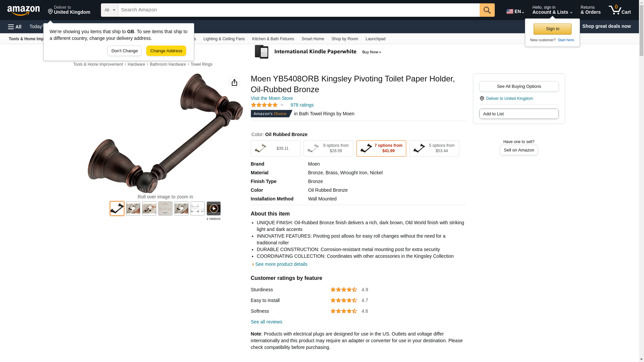The height and width of the screenshot is (362, 644).
Task: Click the share icon on product image
Action: (x=234, y=82)
